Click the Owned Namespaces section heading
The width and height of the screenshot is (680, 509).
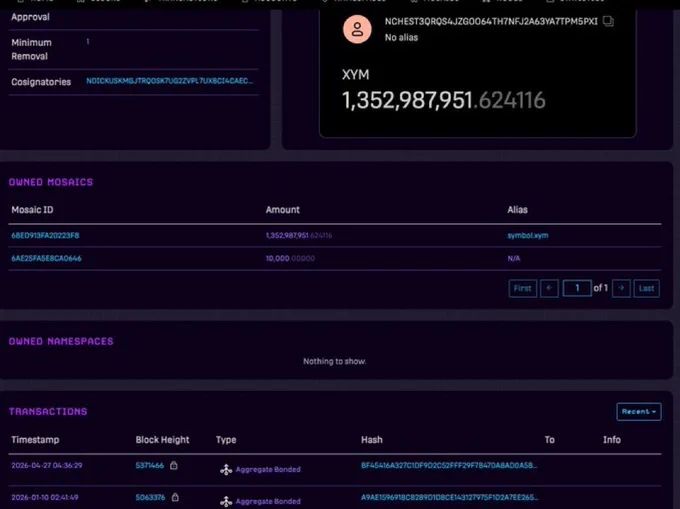click(61, 341)
